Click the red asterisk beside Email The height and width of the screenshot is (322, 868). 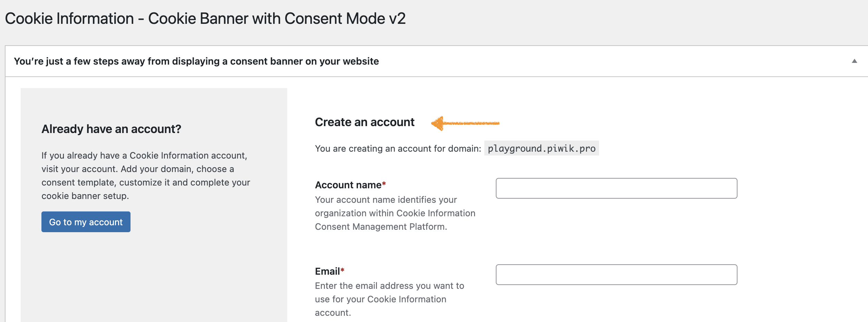(343, 271)
